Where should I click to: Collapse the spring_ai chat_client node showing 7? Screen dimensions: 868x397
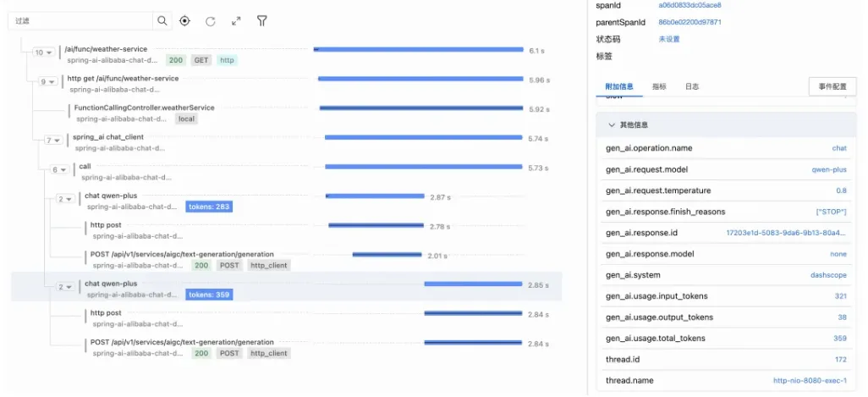(x=53, y=141)
